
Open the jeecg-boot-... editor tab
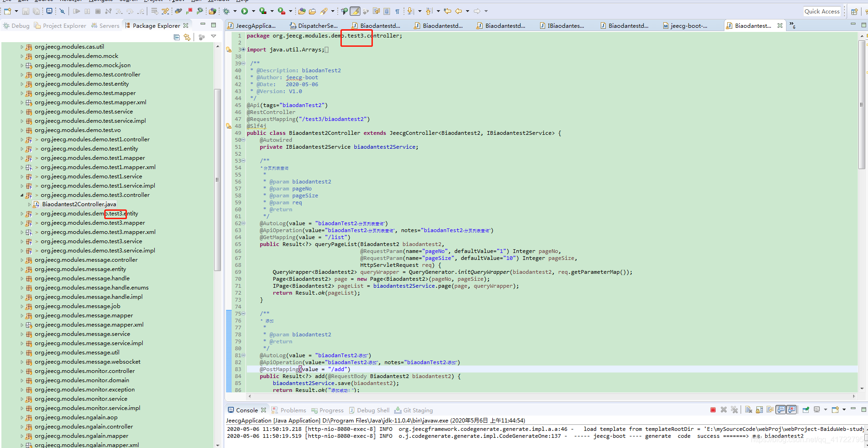pyautogui.click(x=685, y=25)
